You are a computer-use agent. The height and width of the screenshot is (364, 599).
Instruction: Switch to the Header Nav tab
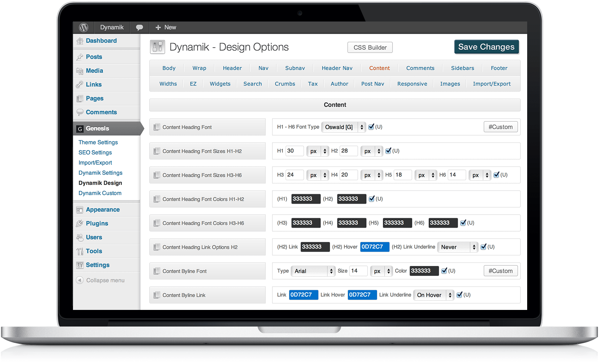pos(337,68)
